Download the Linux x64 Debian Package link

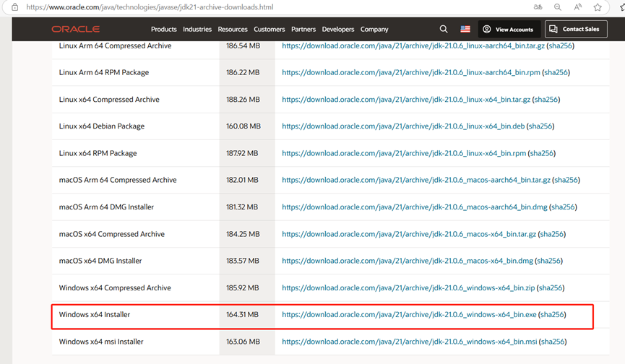click(403, 126)
